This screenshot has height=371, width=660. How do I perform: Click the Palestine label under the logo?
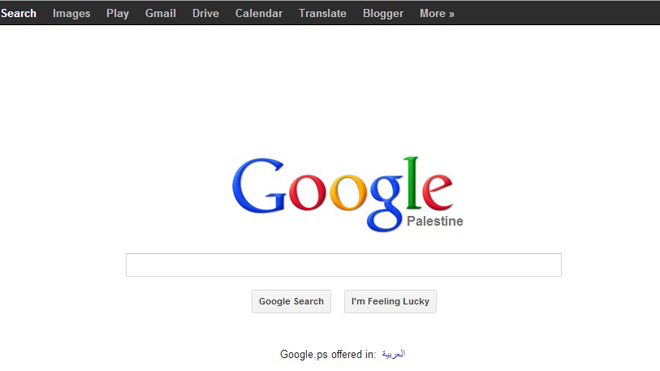coord(435,221)
